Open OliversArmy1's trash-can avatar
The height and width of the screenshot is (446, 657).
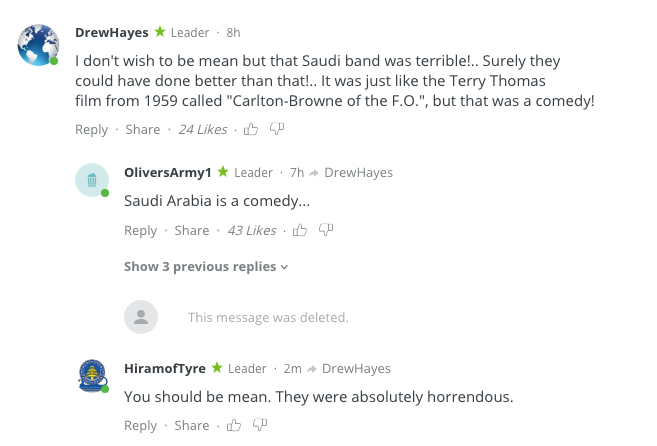pyautogui.click(x=92, y=180)
